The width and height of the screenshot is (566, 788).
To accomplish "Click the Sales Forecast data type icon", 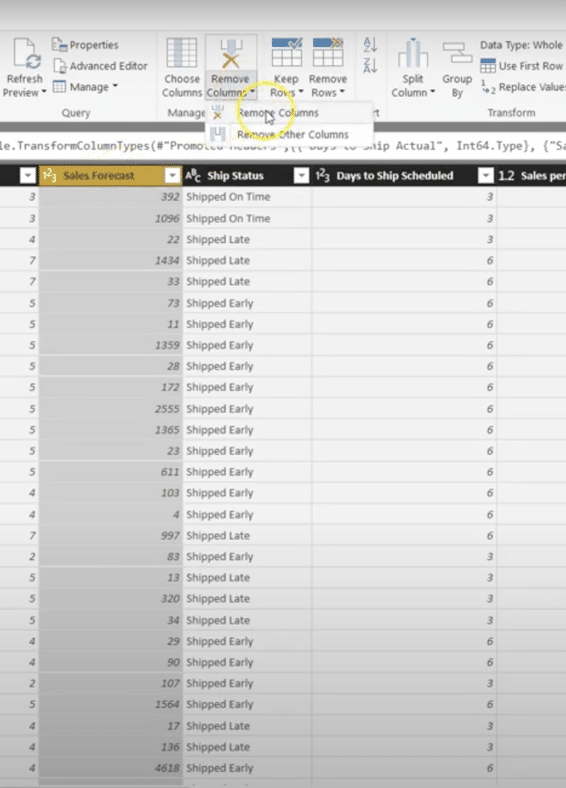I will (x=49, y=175).
